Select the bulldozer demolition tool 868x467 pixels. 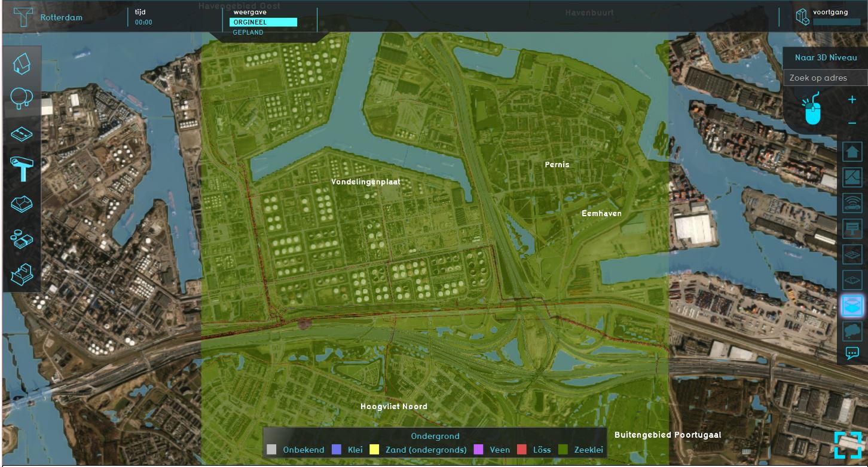coord(22,274)
